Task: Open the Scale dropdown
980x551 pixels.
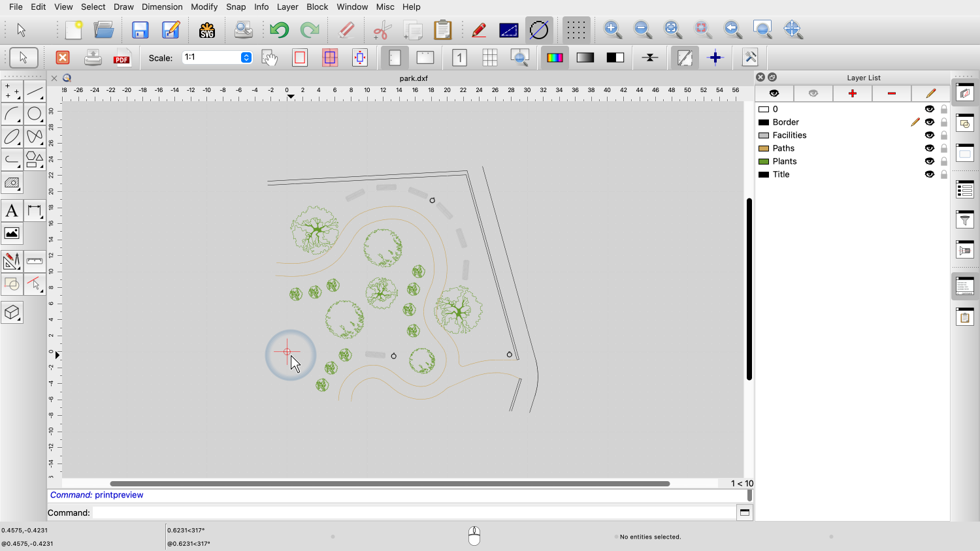Action: coord(246,57)
